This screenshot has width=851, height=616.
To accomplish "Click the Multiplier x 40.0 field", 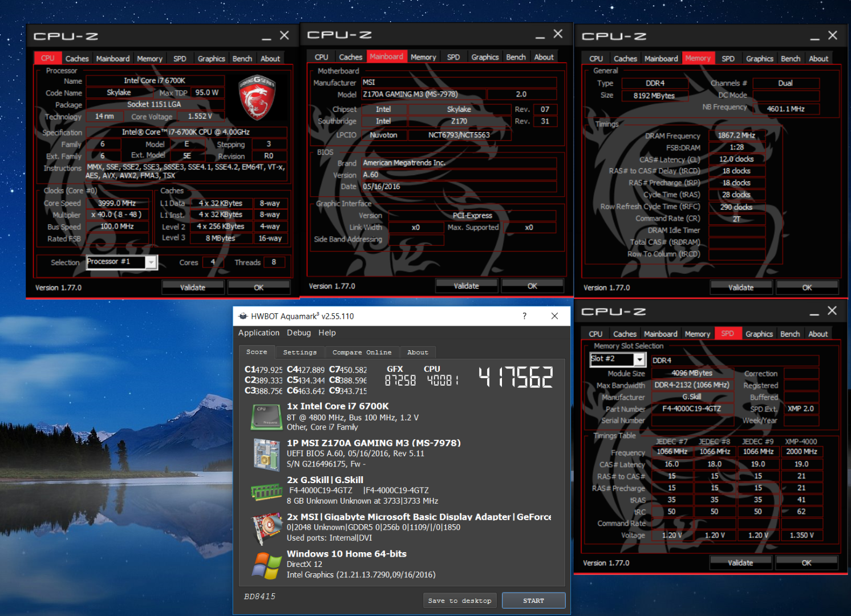I will coord(116,214).
